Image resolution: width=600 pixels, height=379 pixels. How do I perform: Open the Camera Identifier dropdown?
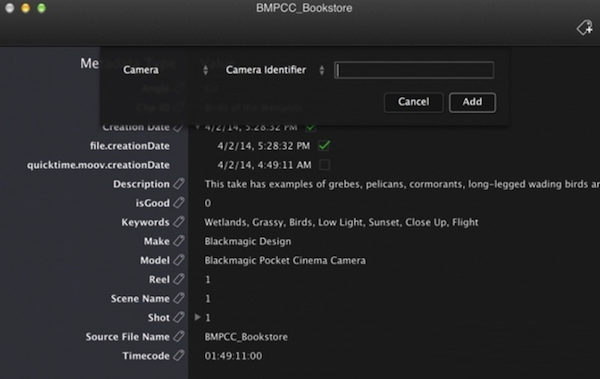coord(275,70)
